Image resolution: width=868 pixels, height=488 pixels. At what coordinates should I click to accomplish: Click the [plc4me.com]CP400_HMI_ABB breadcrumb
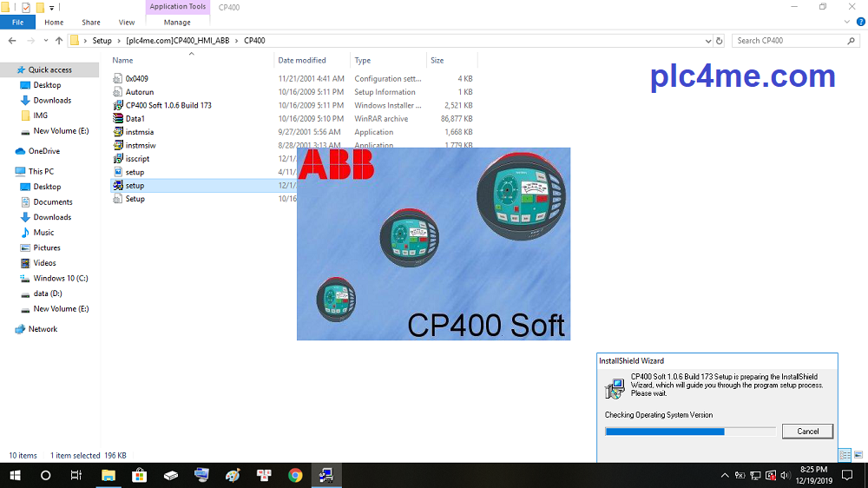pos(180,41)
